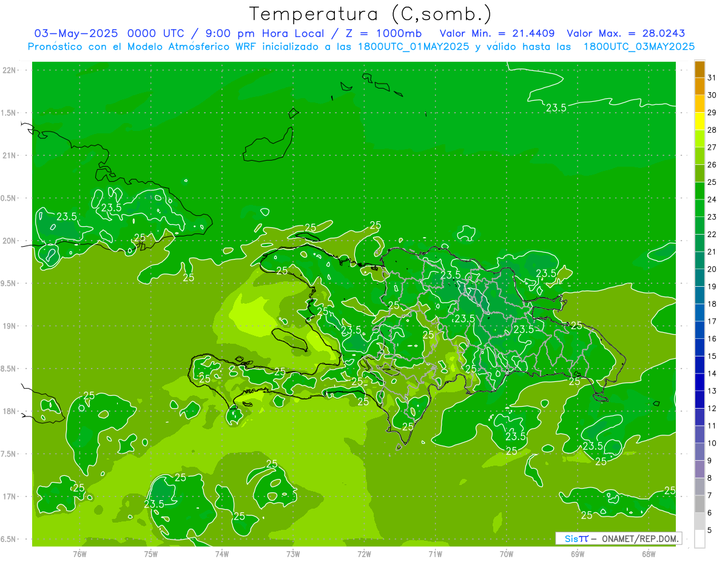
Task: Click the colorbar label '14'
Action: 712,374
